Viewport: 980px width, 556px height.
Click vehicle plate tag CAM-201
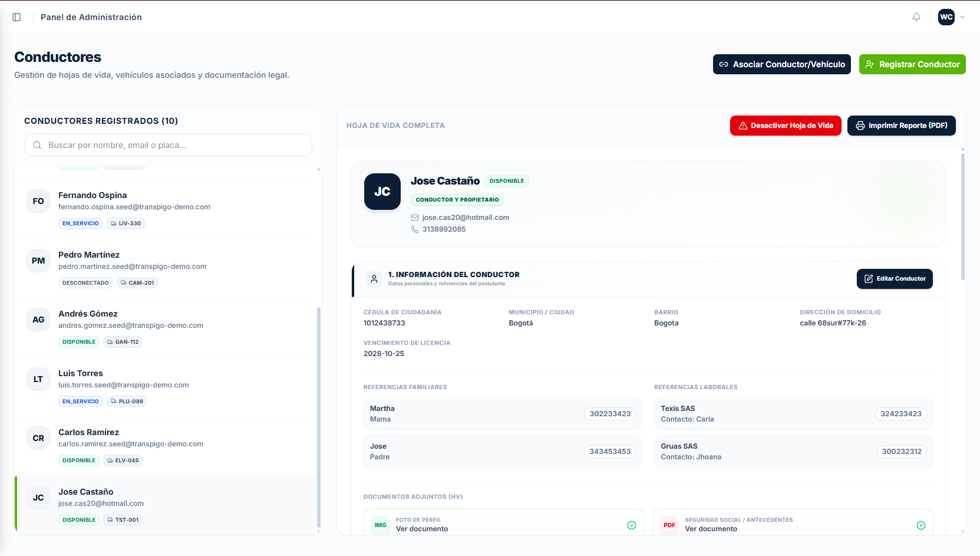137,283
